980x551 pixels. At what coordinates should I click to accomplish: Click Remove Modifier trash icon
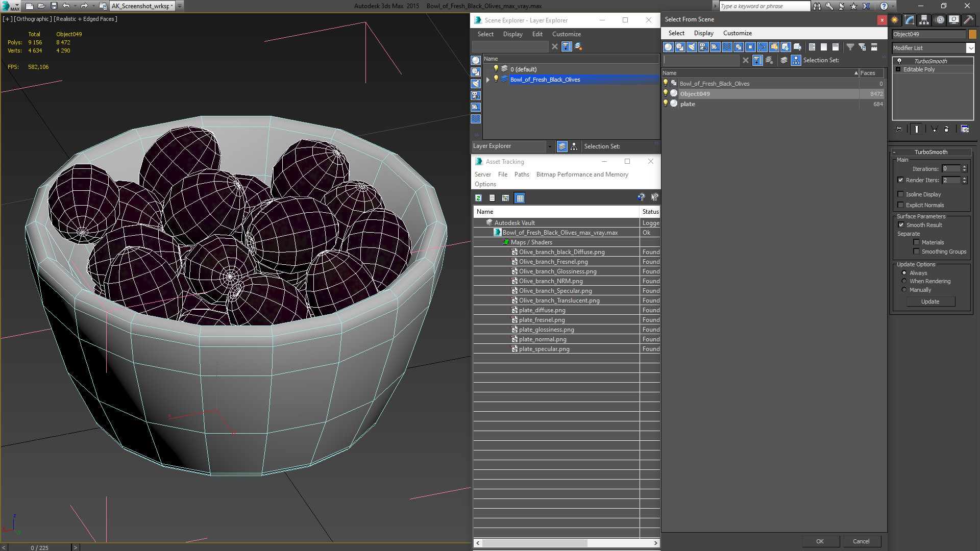[947, 129]
